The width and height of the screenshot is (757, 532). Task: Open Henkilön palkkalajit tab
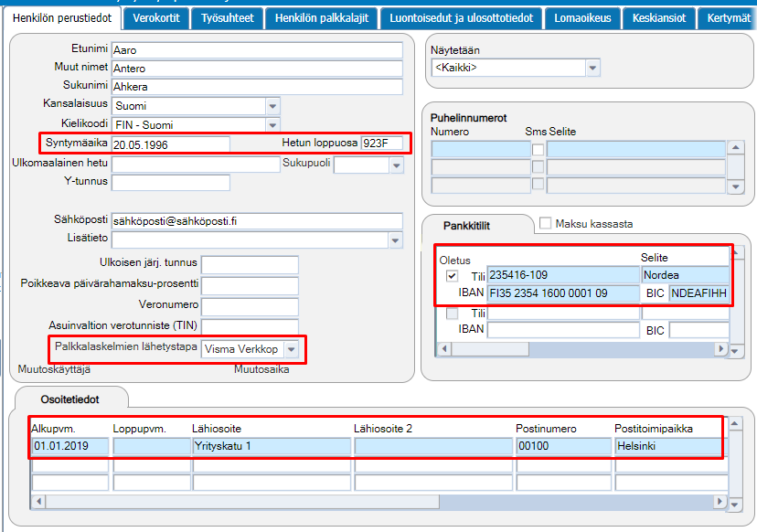pyautogui.click(x=322, y=18)
